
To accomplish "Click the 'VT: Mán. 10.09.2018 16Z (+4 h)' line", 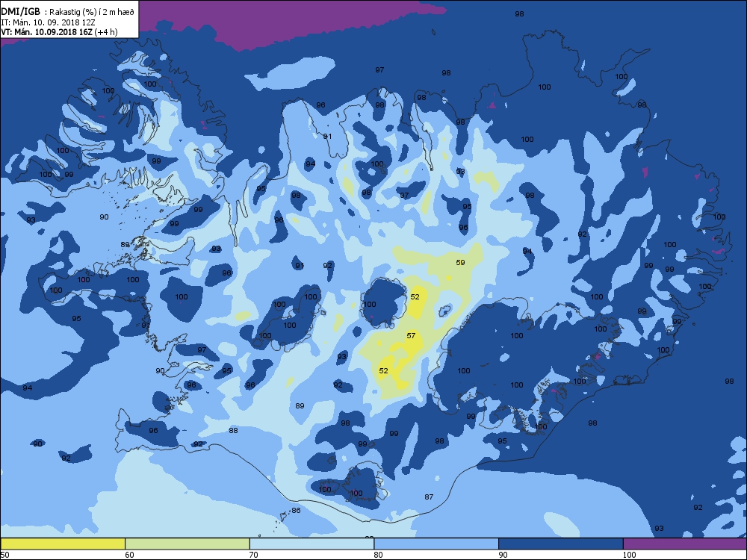I will tap(59, 32).
